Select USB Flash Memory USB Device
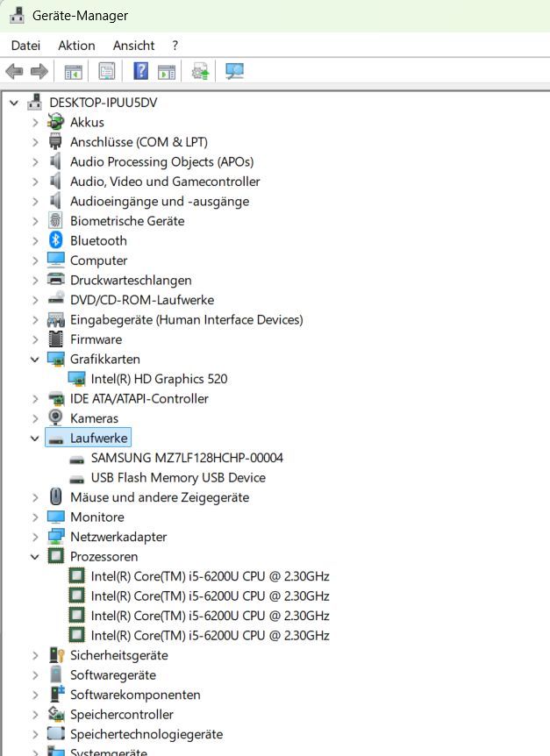 [178, 478]
